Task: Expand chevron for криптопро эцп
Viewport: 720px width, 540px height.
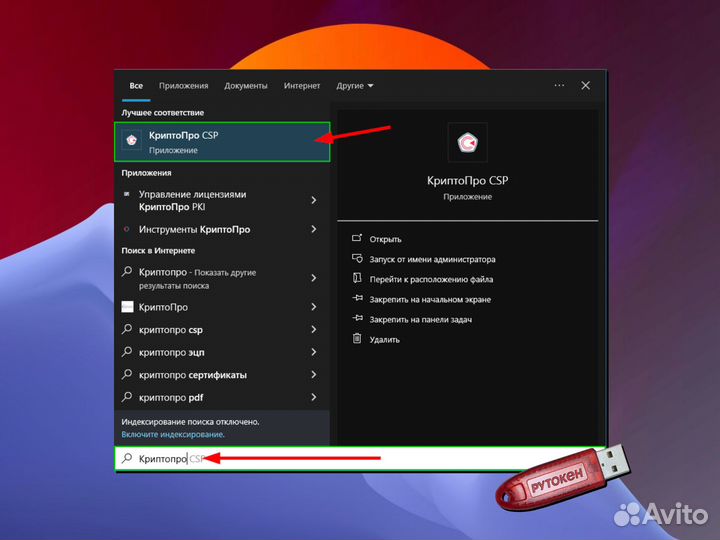Action: (314, 352)
